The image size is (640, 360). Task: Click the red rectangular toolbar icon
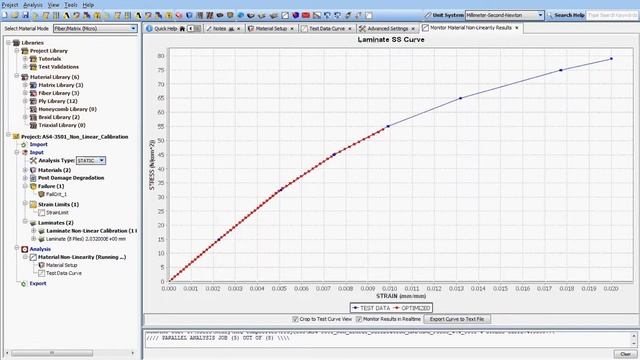click(306, 15)
